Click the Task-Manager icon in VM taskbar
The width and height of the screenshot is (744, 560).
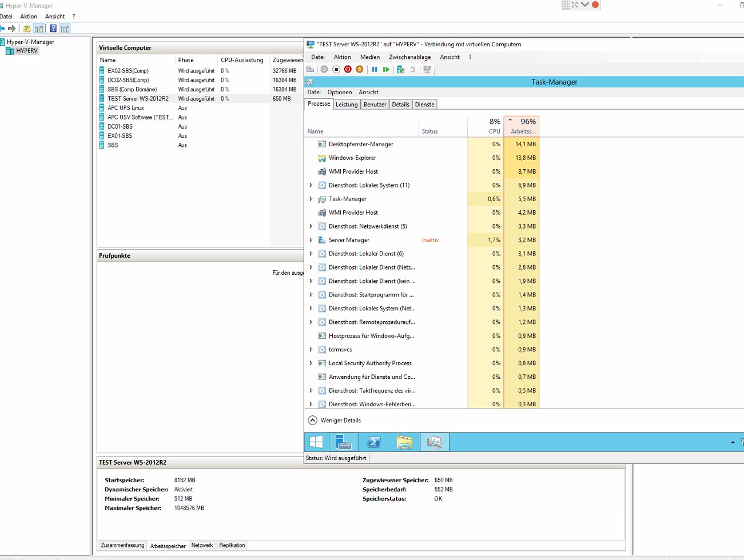pyautogui.click(x=435, y=442)
